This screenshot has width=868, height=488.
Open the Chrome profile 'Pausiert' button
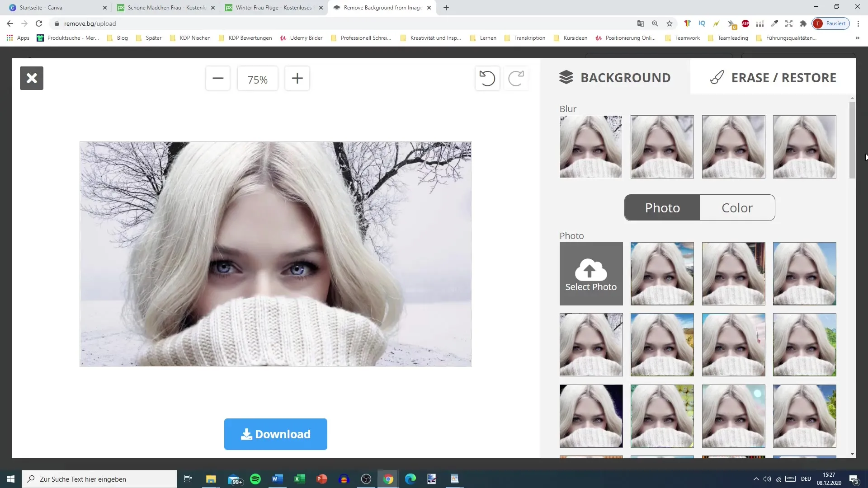pyautogui.click(x=830, y=23)
